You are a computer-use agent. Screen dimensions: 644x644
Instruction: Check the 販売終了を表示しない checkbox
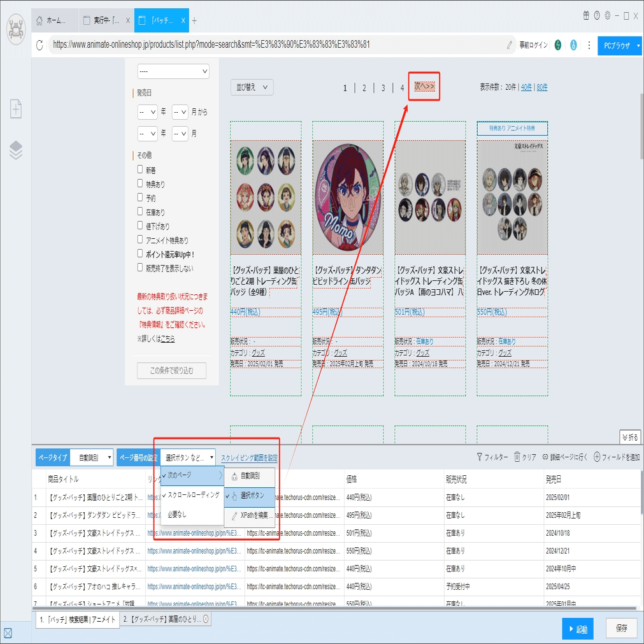pos(140,268)
